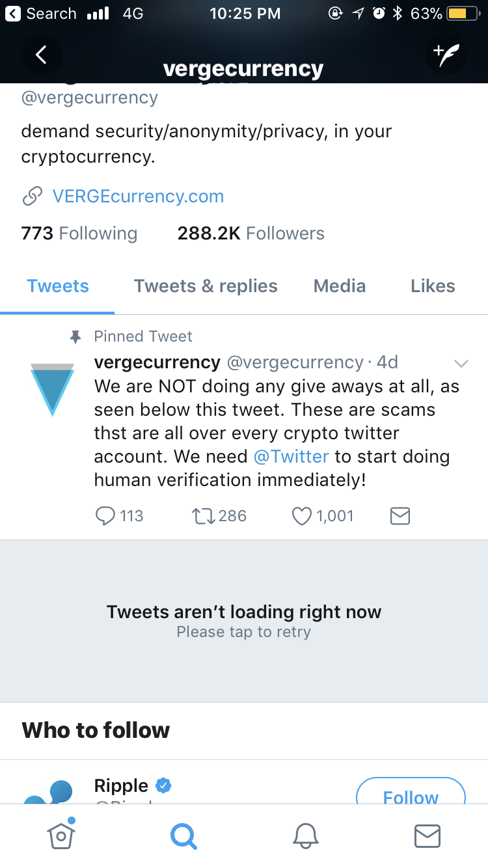Screen dimensions: 488x868
Task: Open Messages in the bottom navigation
Action: tap(427, 835)
